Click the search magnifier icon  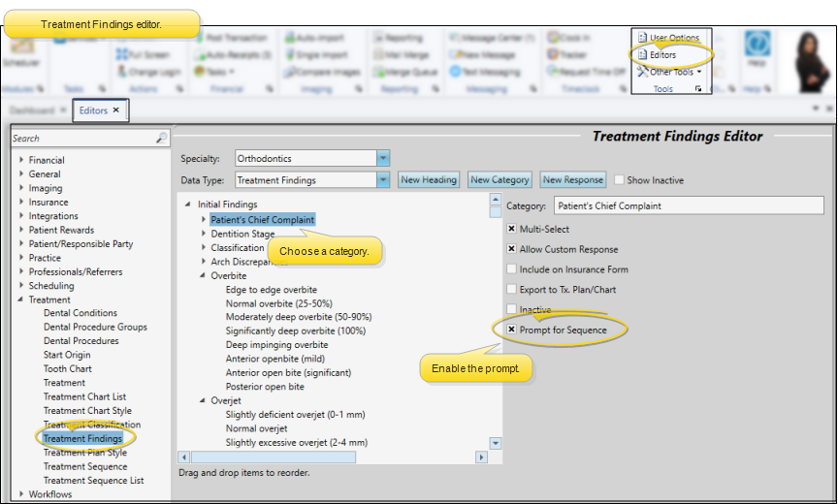tap(162, 139)
